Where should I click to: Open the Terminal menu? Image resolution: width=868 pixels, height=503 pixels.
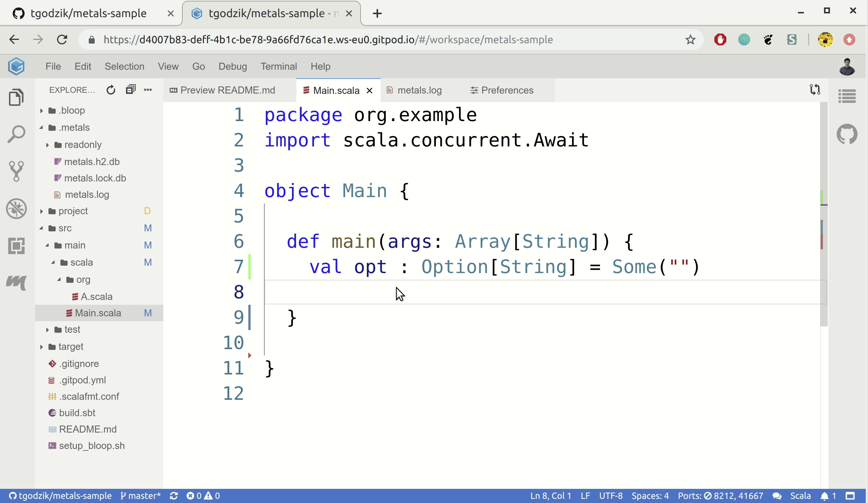click(279, 67)
